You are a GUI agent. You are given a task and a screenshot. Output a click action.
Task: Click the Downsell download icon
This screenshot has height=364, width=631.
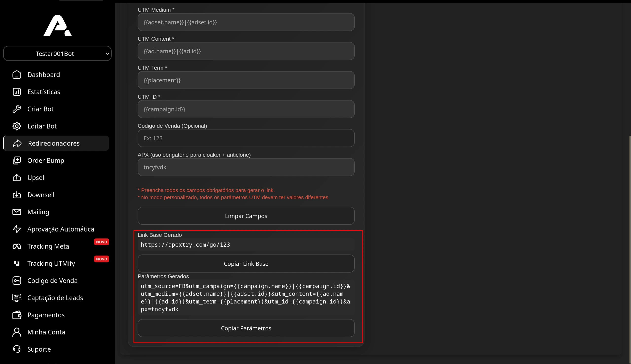click(17, 195)
